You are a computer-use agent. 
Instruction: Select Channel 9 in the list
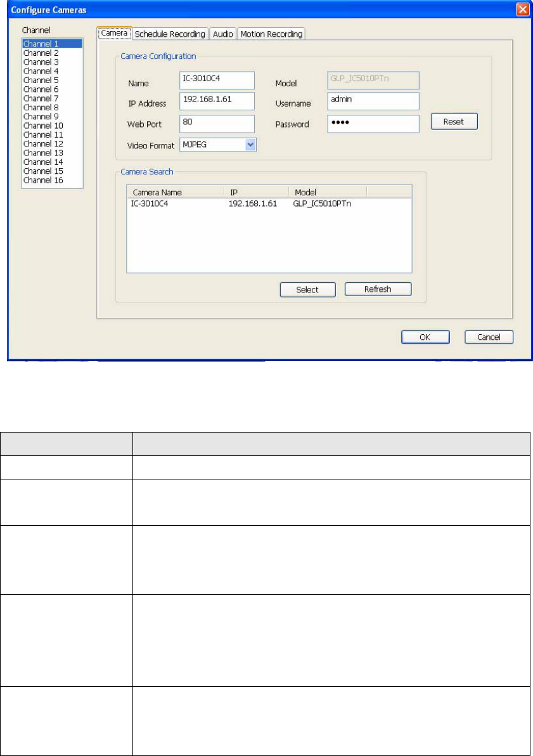(x=52, y=117)
